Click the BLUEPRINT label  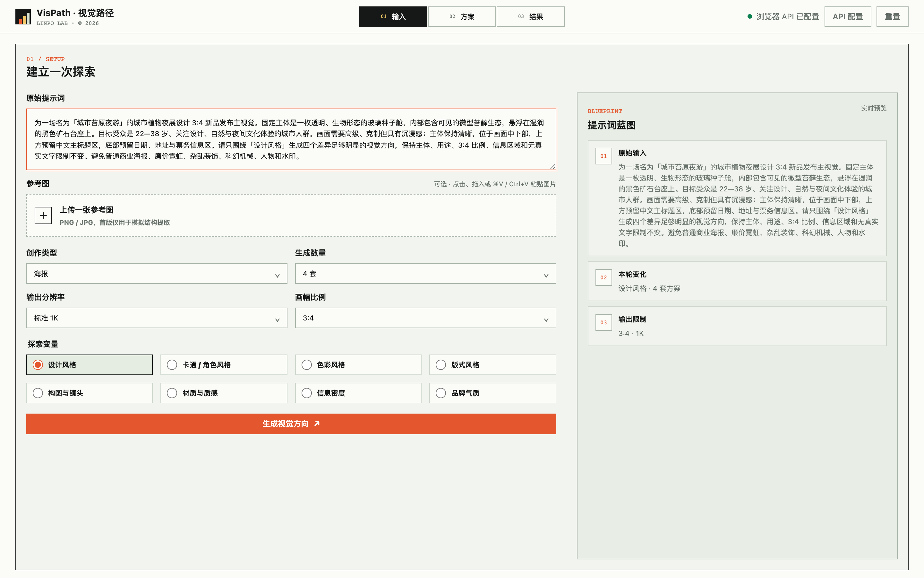[605, 111]
